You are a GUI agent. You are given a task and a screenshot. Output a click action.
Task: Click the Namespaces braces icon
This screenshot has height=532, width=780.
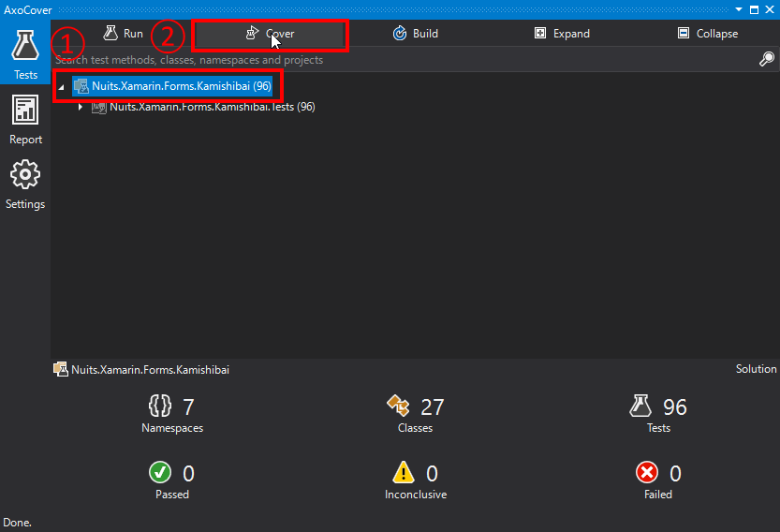(x=160, y=406)
